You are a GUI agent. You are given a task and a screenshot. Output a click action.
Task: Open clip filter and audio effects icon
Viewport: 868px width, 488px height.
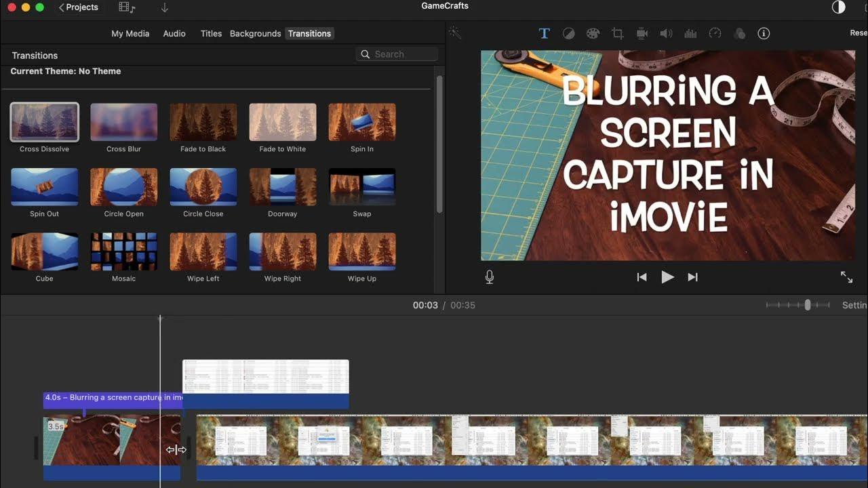click(x=739, y=33)
